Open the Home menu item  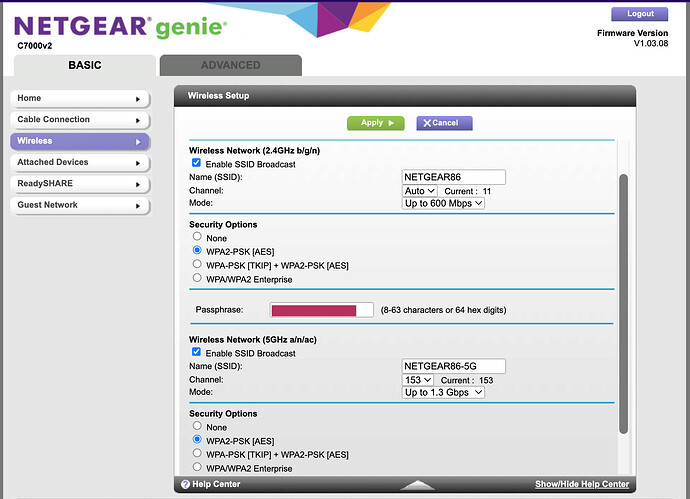coord(80,99)
